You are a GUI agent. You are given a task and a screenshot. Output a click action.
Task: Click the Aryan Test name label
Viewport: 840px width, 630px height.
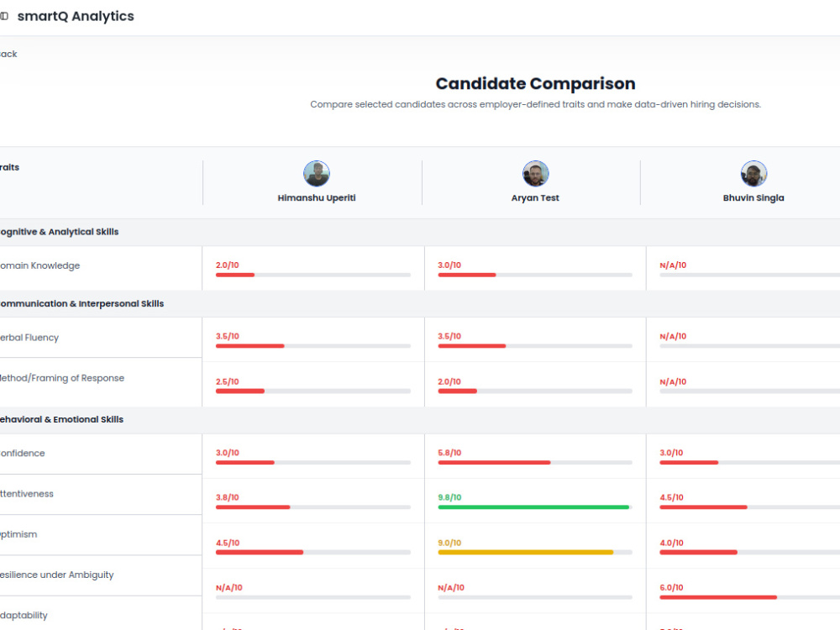pos(535,197)
